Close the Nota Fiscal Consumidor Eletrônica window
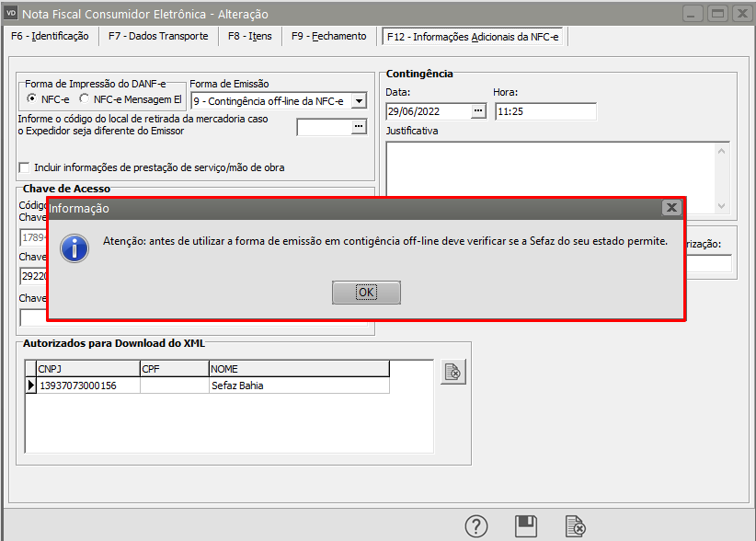The width and height of the screenshot is (756, 541). click(x=742, y=14)
